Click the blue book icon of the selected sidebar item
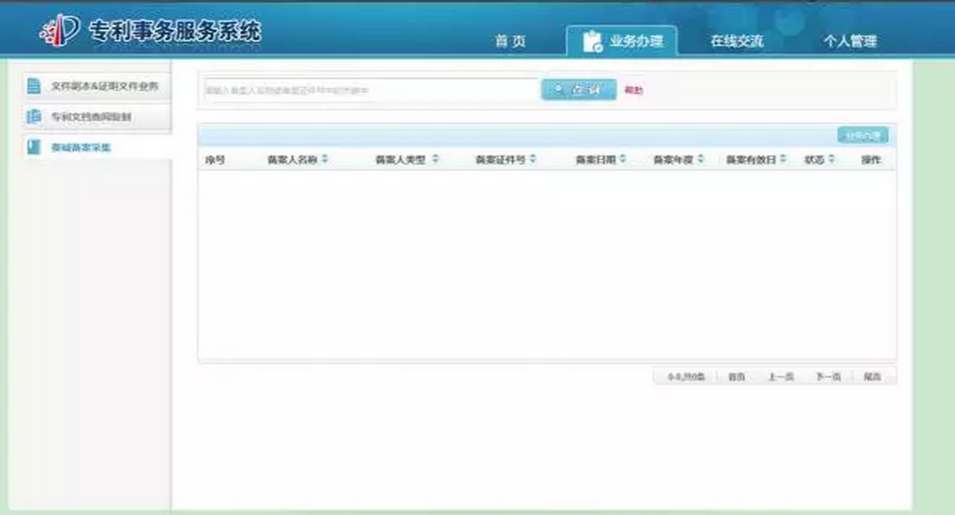 [34, 147]
